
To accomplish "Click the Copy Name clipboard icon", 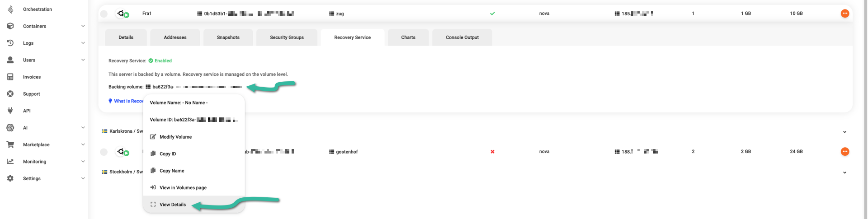I will [153, 171].
